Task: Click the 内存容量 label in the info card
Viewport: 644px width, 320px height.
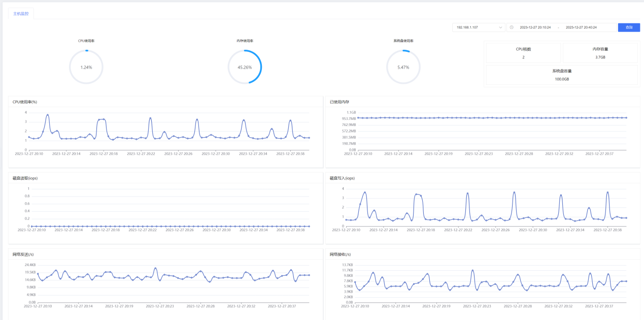Action: (x=600, y=49)
